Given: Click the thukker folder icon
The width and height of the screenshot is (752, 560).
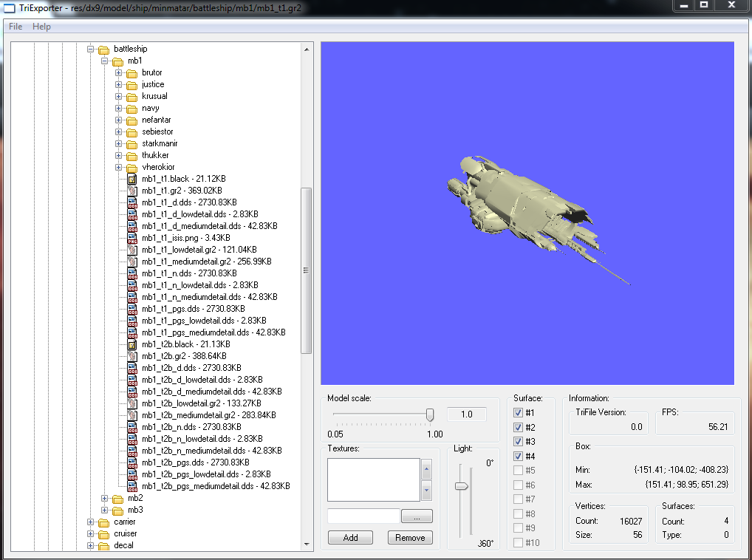Looking at the screenshot, I should pos(132,156).
